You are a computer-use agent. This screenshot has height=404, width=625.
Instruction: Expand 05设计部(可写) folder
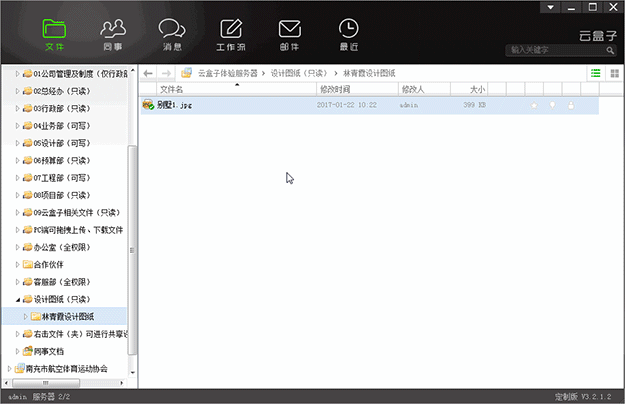tap(17, 143)
